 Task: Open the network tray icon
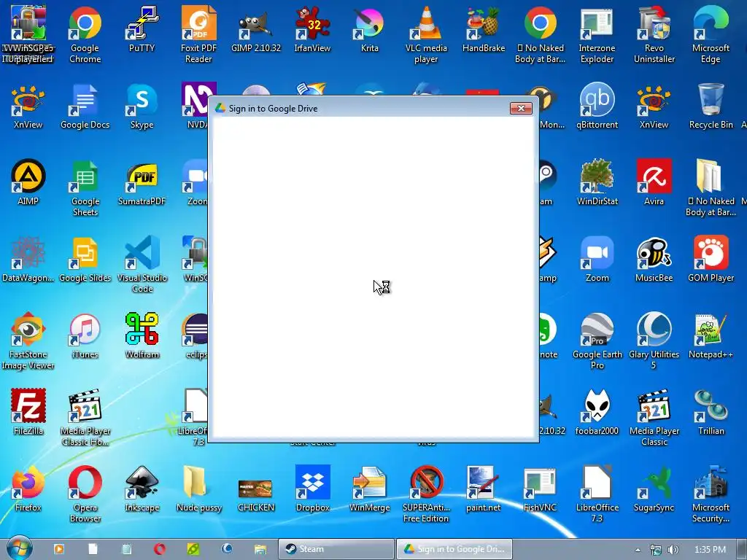click(x=656, y=550)
